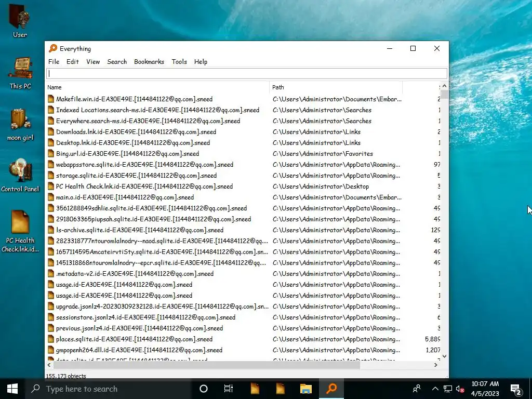Open the Search menu
The width and height of the screenshot is (532, 399).
pos(117,62)
